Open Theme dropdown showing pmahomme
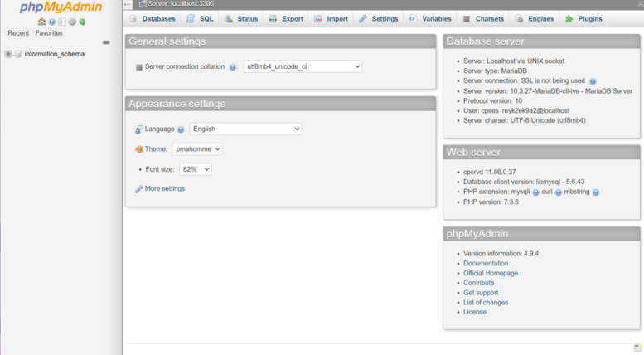644x355 pixels. (x=197, y=149)
